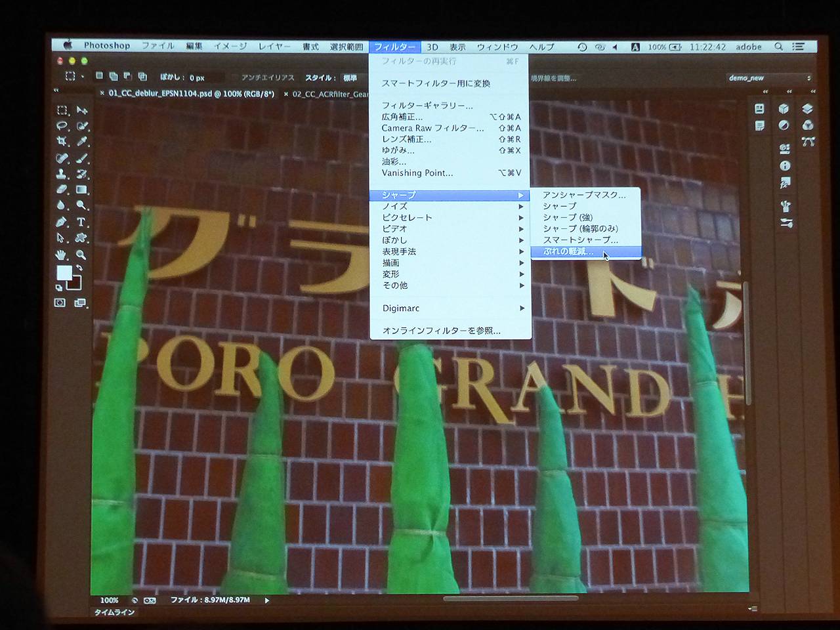The height and width of the screenshot is (630, 840).
Task: Select the Zoom tool in toolbox
Action: click(x=82, y=255)
